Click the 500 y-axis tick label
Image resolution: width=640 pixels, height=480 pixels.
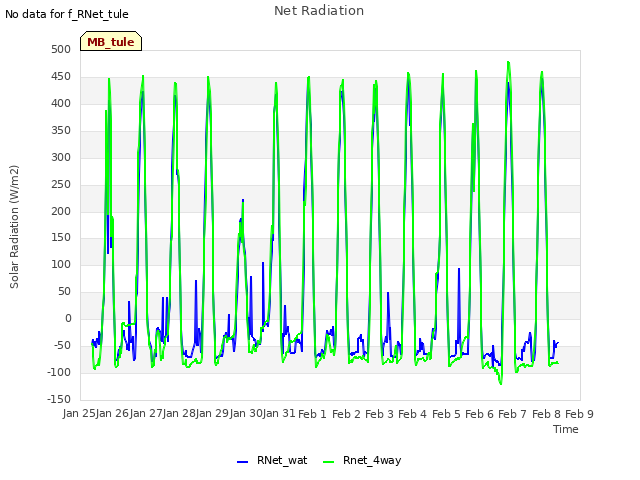61,49
